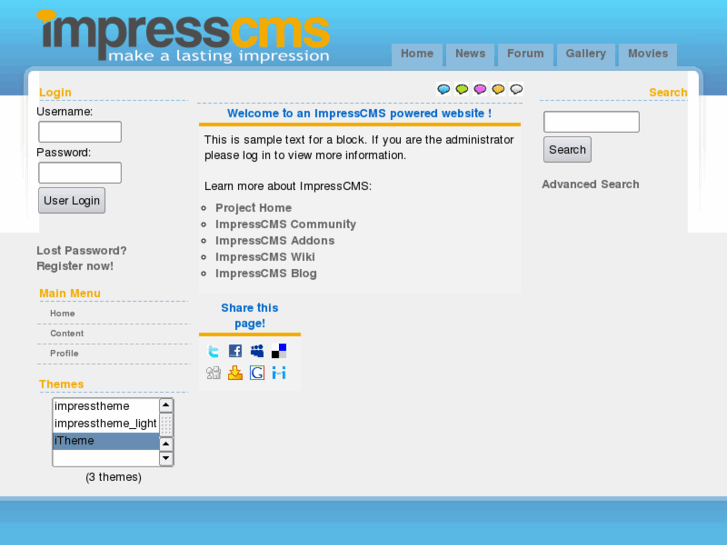Pick the orange speech bubble color scheme
The width and height of the screenshot is (727, 545).
click(x=498, y=89)
